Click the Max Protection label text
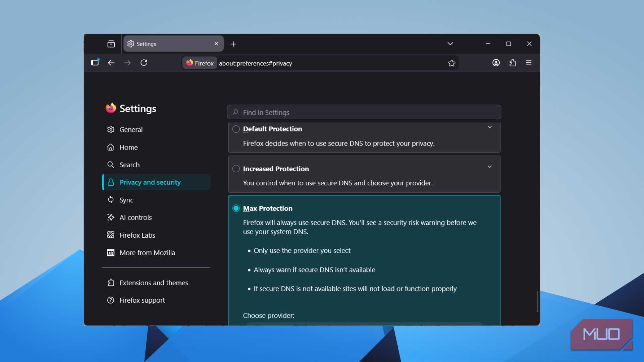The height and width of the screenshot is (362, 644). [268, 208]
